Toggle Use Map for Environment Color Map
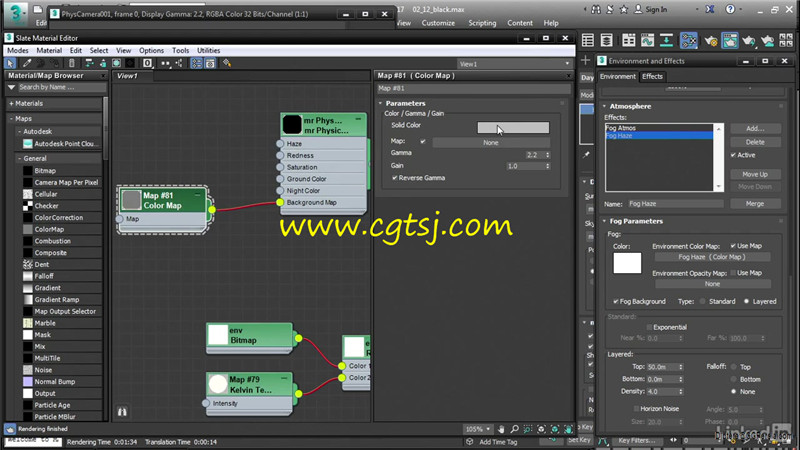Viewport: 800px width, 450px height. coord(733,246)
